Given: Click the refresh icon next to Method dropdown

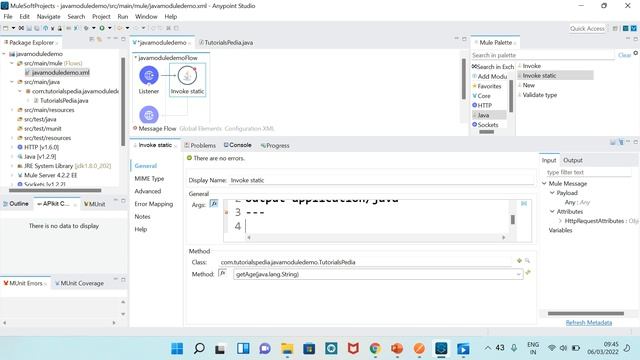Looking at the screenshot, I should click(528, 273).
